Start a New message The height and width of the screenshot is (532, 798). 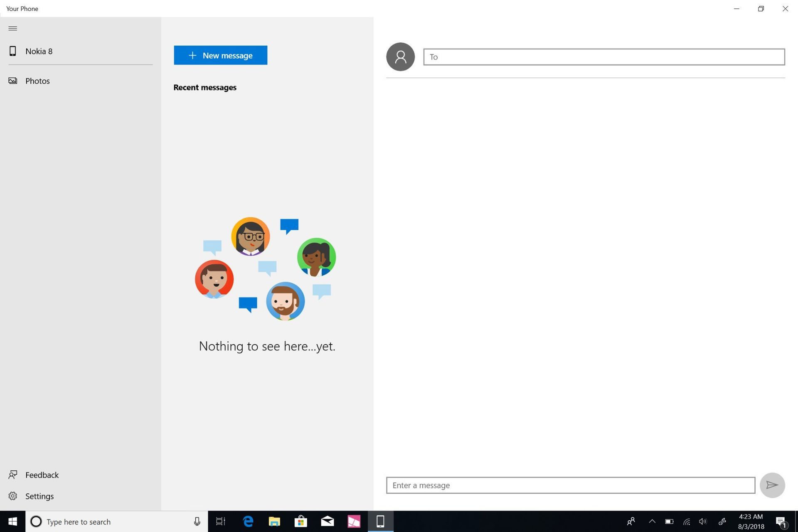tap(220, 55)
